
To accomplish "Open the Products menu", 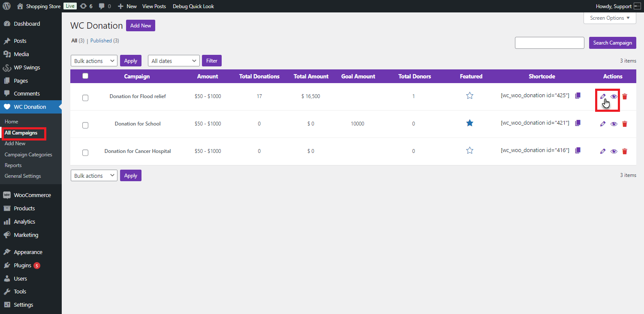I will [x=31, y=208].
